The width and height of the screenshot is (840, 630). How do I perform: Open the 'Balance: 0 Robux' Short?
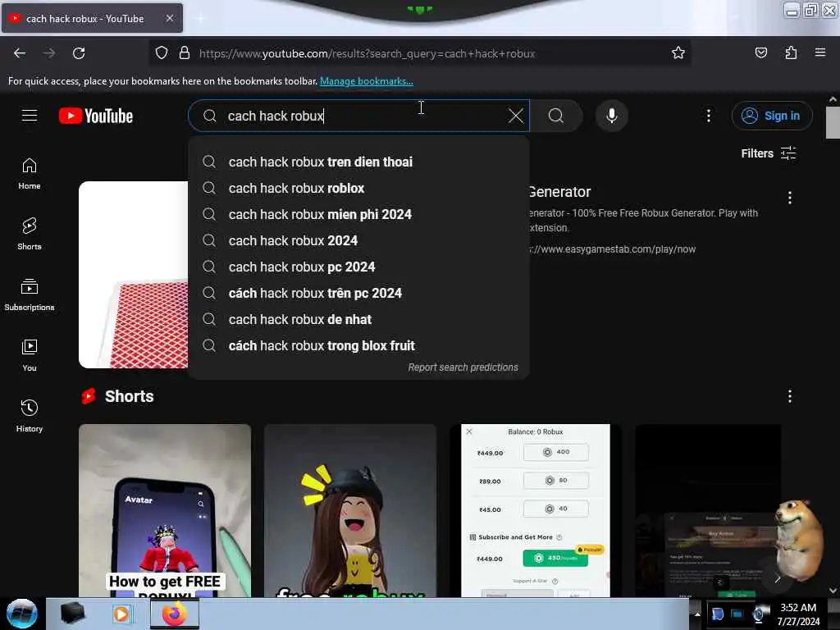click(x=535, y=510)
